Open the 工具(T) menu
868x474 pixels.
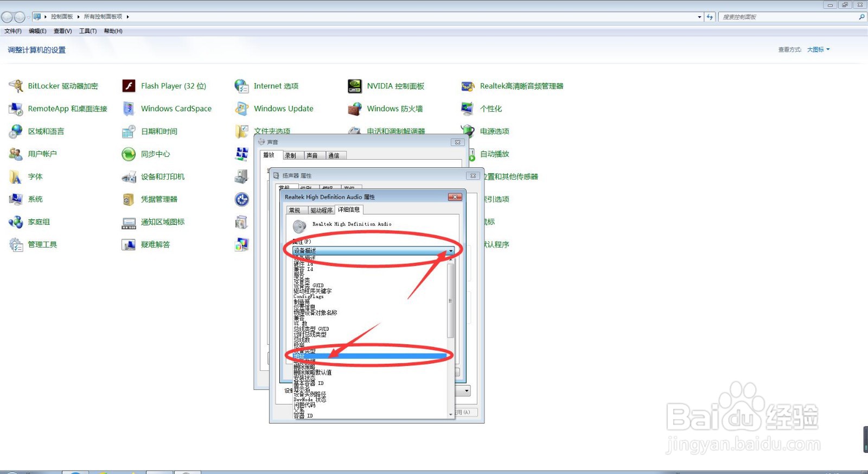click(x=88, y=31)
